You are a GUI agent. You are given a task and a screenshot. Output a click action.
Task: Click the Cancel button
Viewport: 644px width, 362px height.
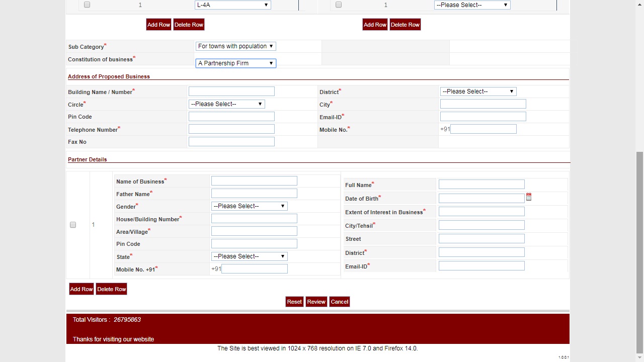[339, 301]
